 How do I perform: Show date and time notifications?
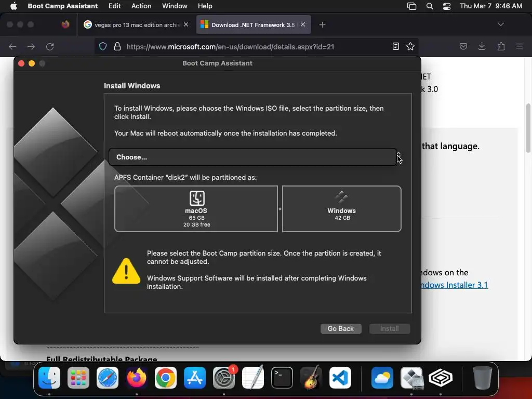click(490, 6)
